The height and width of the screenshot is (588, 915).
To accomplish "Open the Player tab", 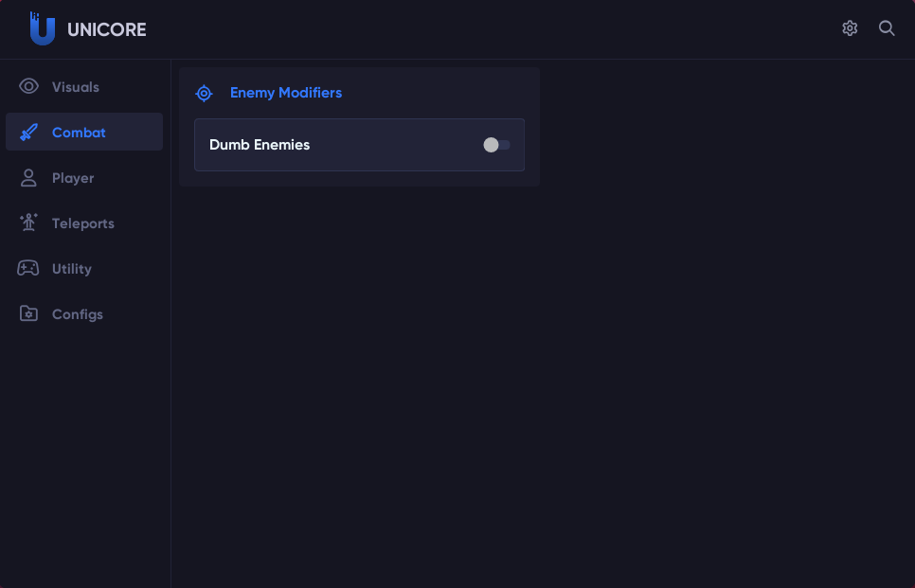I will coord(73,178).
